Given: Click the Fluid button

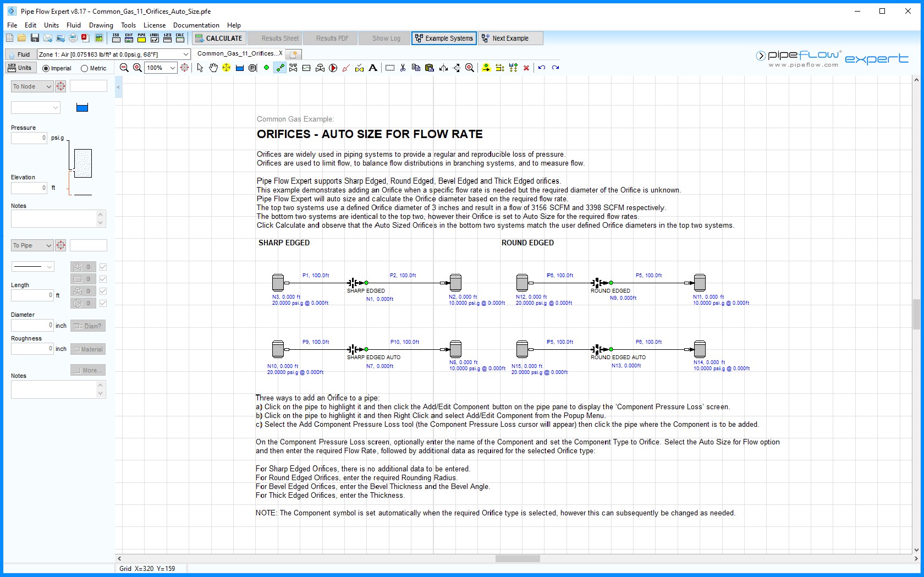Looking at the screenshot, I should (x=19, y=54).
